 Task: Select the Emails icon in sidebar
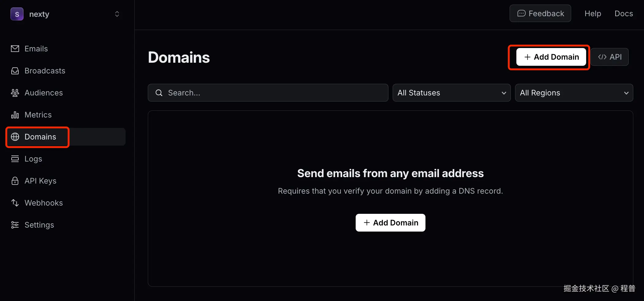(x=15, y=48)
